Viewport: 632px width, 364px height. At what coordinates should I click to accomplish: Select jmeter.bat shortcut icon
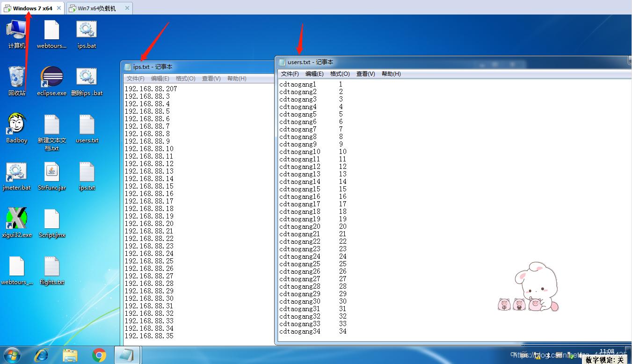(x=16, y=176)
